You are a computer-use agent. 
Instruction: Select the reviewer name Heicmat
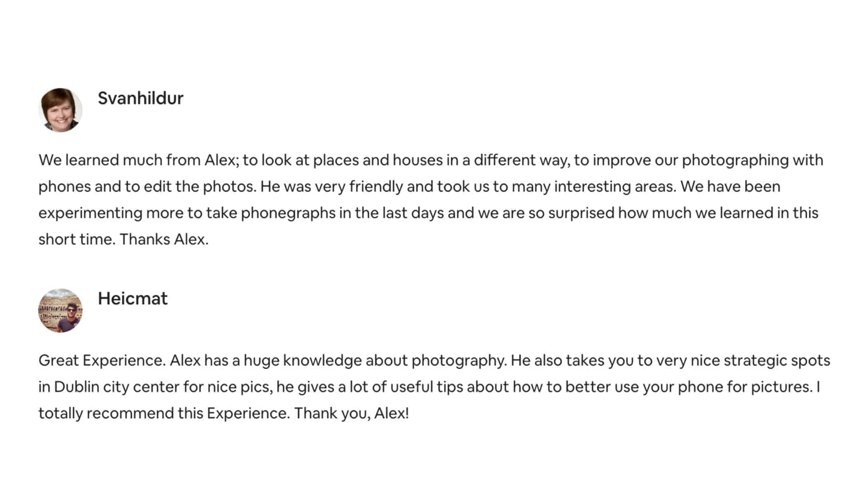click(133, 298)
